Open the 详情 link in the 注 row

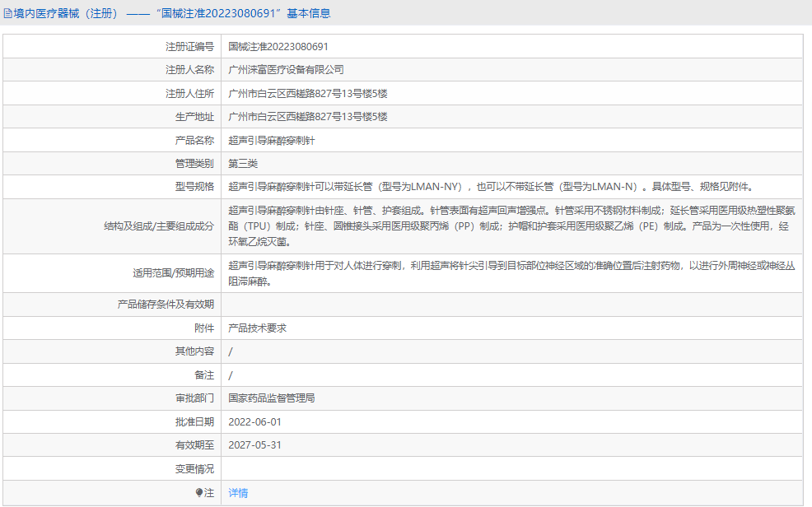[x=238, y=492]
